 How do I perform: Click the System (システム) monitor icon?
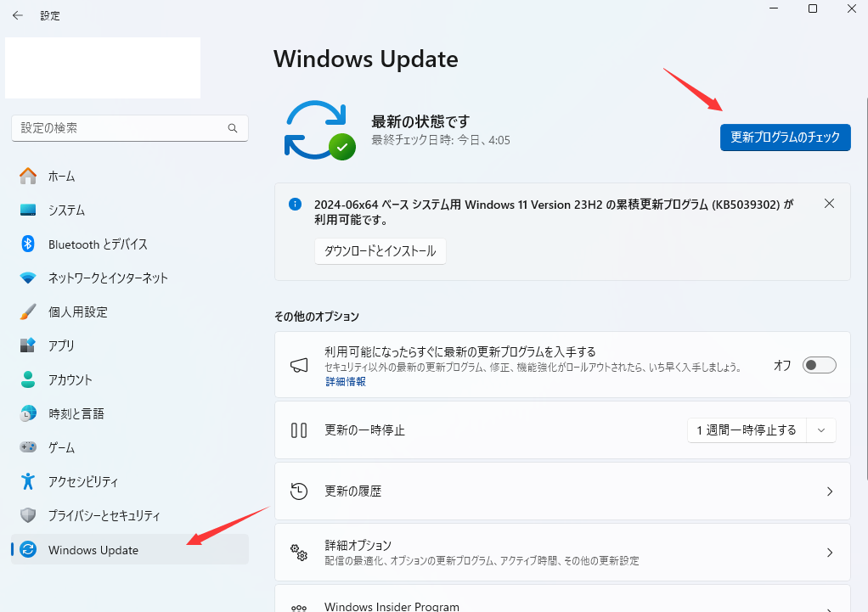(28, 210)
